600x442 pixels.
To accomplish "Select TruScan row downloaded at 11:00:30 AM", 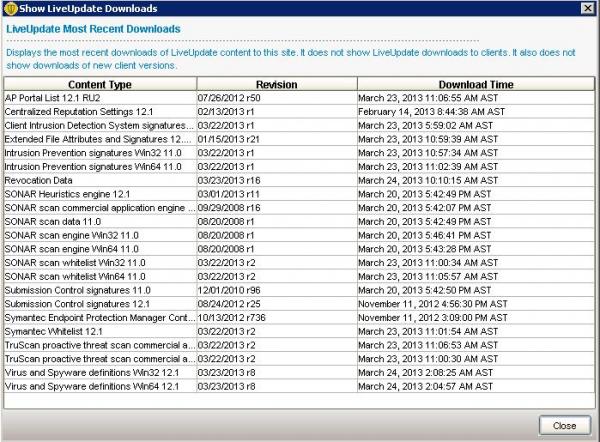I will point(299,359).
